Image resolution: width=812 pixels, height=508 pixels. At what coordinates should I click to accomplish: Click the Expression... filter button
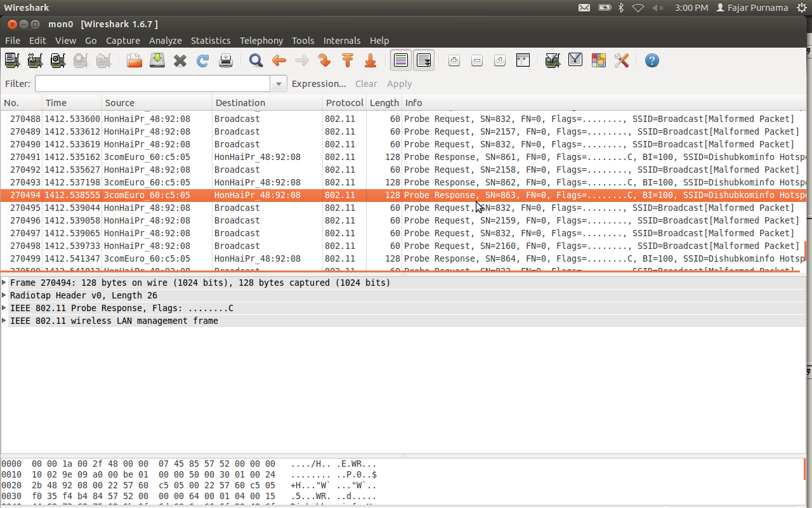(x=319, y=84)
